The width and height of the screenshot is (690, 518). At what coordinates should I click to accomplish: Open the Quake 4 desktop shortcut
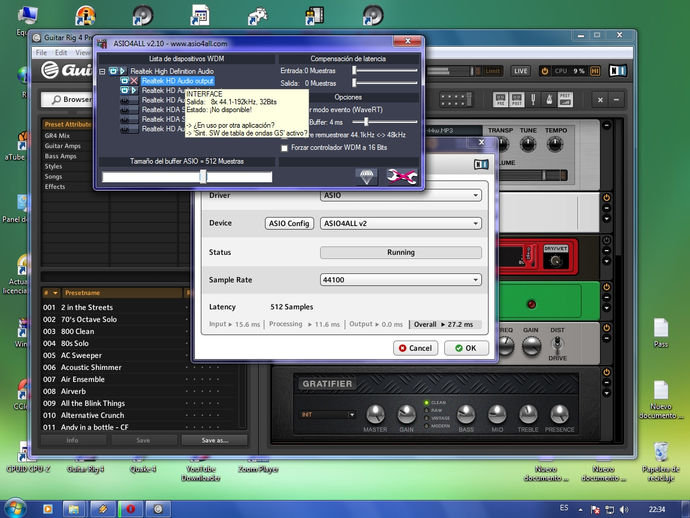click(143, 469)
